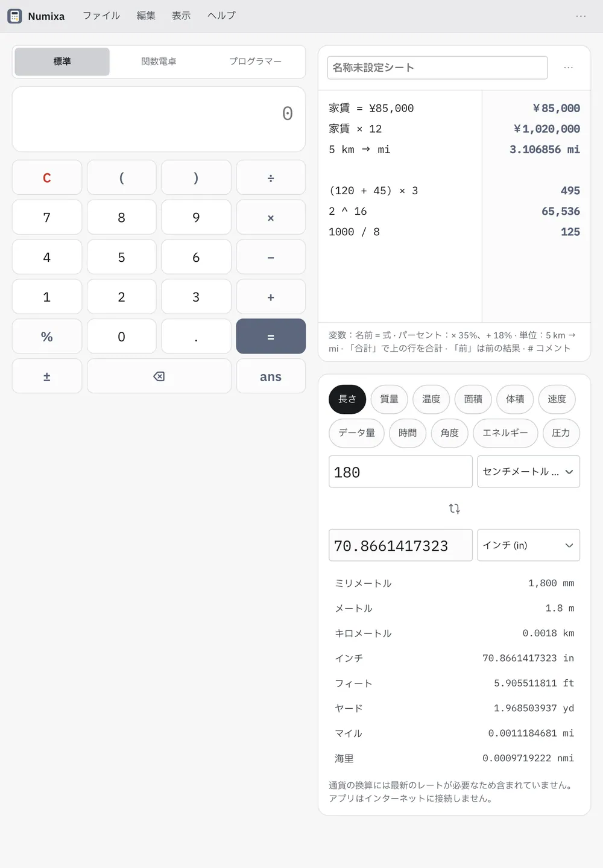This screenshot has height=868, width=603.
Task: Click the plus operator key
Action: (271, 297)
